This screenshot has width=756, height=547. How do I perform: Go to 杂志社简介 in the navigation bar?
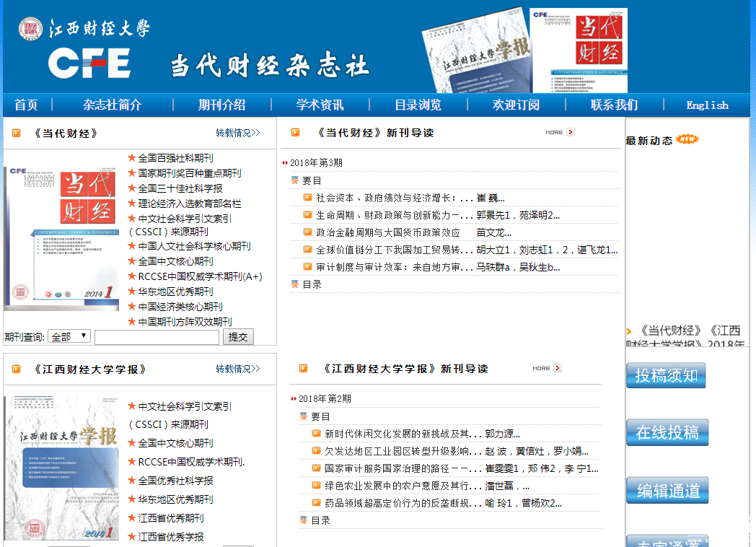click(112, 105)
